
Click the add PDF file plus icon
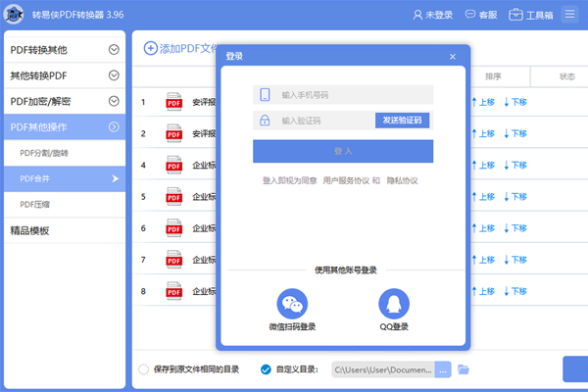150,48
